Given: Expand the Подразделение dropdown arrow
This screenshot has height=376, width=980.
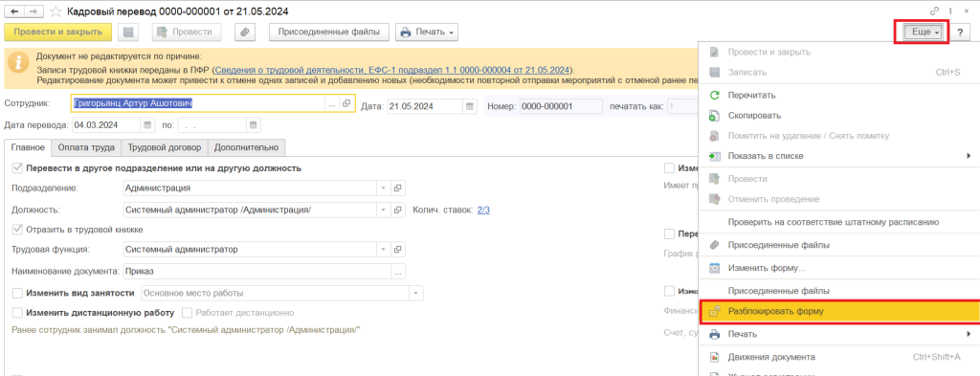Looking at the screenshot, I should pos(383,188).
